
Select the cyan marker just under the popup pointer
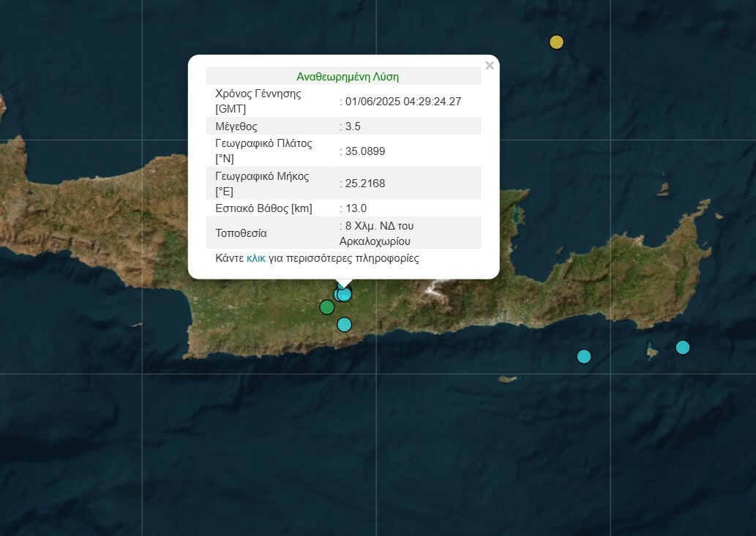click(x=344, y=294)
